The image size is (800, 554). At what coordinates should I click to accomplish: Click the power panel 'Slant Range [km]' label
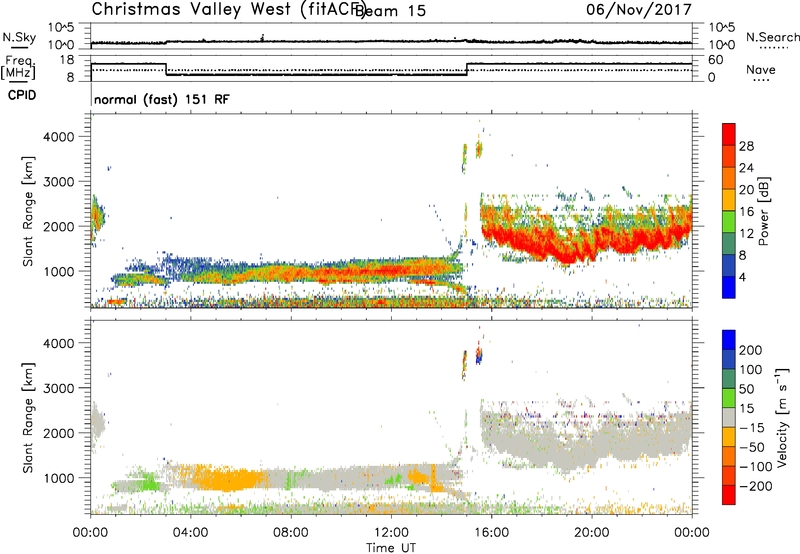pos(28,211)
